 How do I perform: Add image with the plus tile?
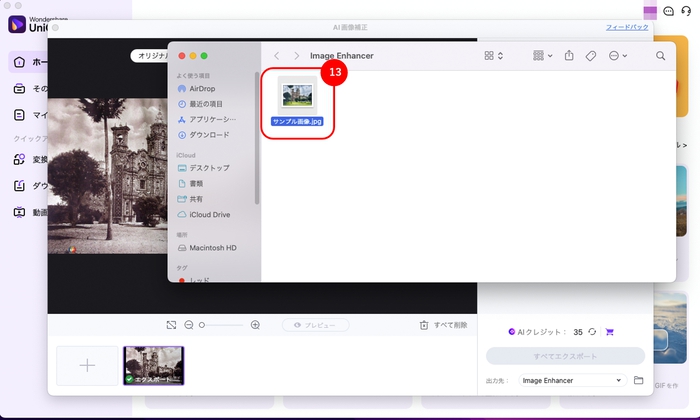point(88,366)
